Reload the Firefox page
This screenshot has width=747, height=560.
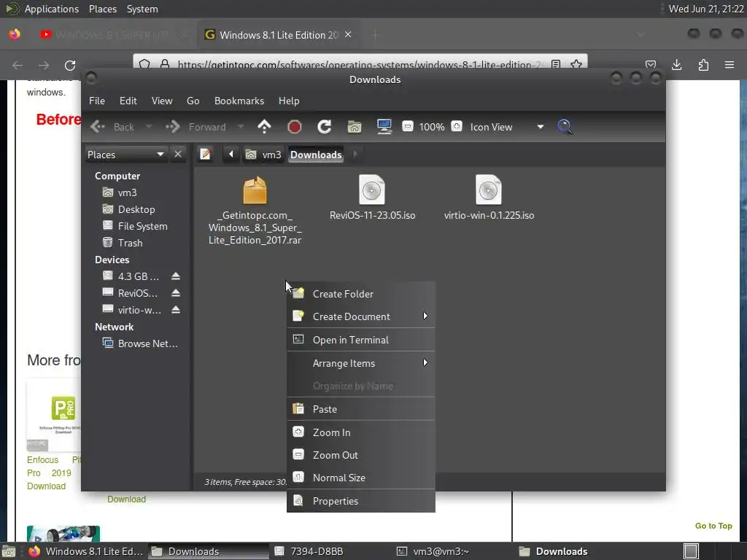(70, 65)
